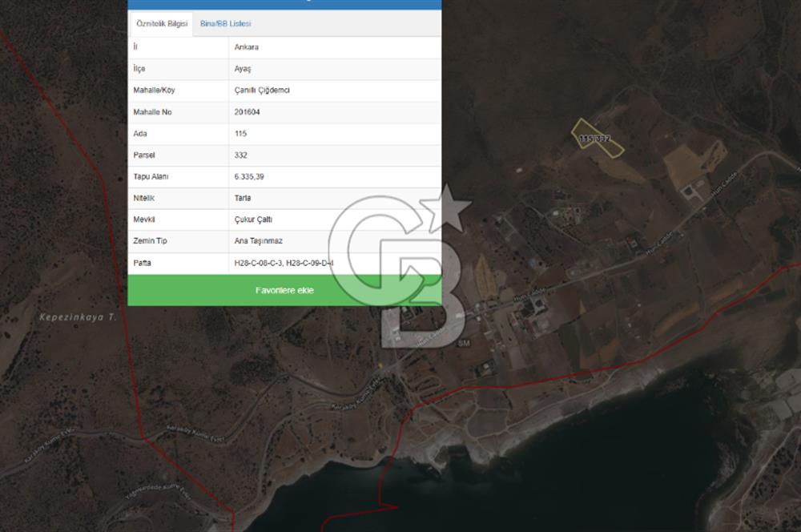
Task: Click the Ankara value in İl row
Action: [246, 47]
